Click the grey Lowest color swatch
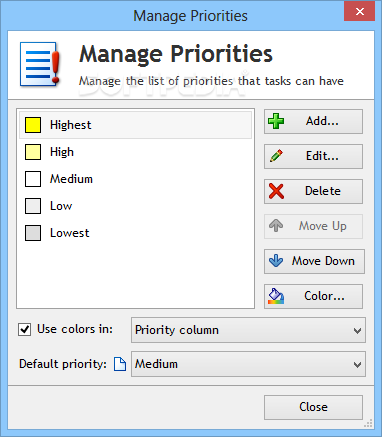The height and width of the screenshot is (437, 382). (x=33, y=233)
